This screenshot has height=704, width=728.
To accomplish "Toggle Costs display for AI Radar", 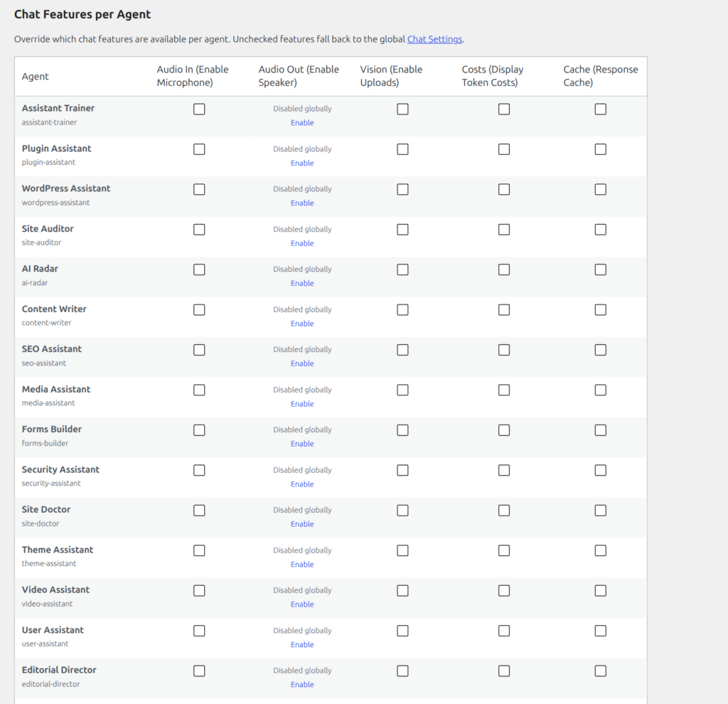I will 504,270.
